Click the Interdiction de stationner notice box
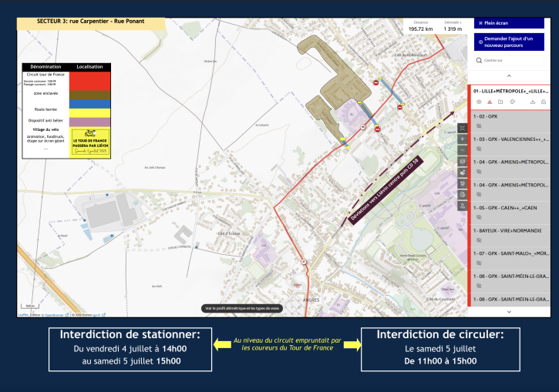Screen dimensions: 559x392 pos(130,350)
